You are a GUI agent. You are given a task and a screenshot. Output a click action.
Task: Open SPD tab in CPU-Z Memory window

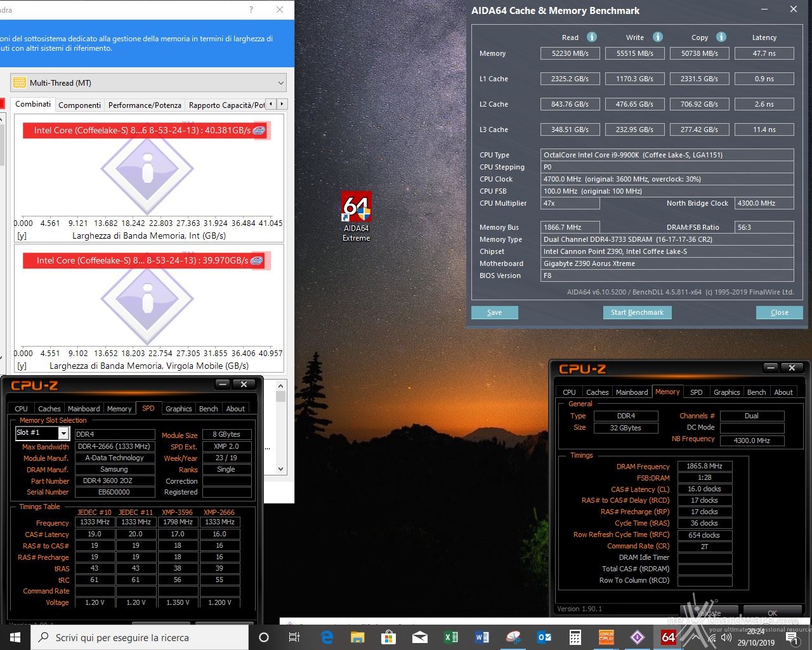pyautogui.click(x=696, y=392)
